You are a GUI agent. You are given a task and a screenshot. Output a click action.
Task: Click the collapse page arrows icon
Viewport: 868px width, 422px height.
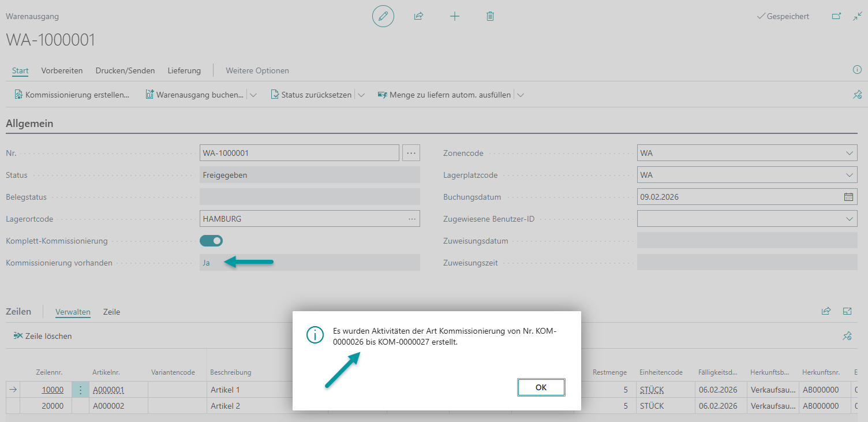click(857, 16)
